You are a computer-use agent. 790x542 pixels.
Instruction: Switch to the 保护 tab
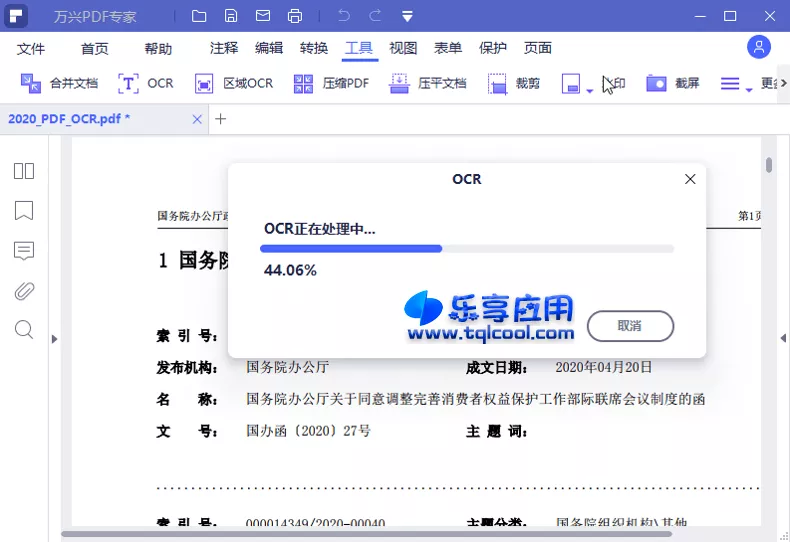[493, 48]
